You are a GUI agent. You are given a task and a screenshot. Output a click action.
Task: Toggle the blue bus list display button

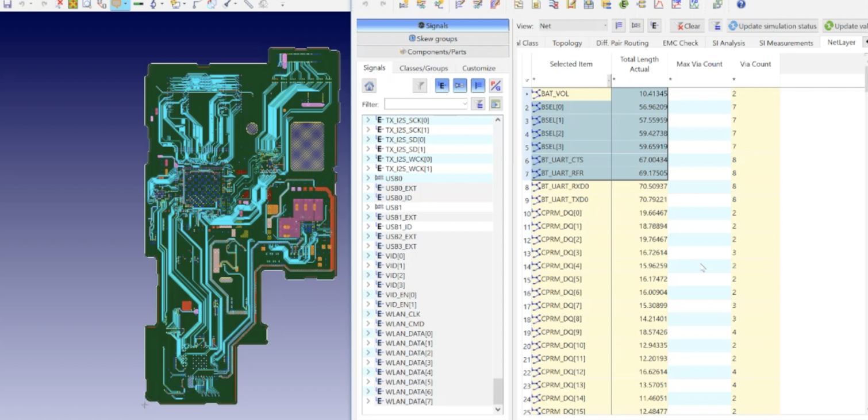click(478, 86)
